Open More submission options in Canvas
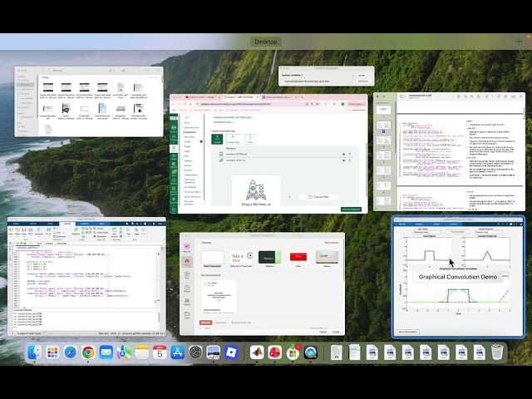532x399 pixels. coord(250,139)
